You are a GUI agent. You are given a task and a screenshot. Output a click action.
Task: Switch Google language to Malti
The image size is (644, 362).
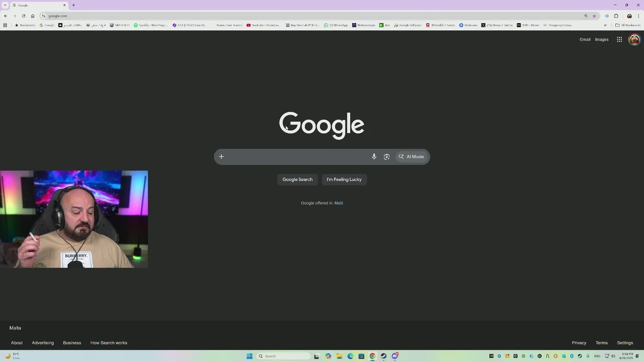coord(339,203)
